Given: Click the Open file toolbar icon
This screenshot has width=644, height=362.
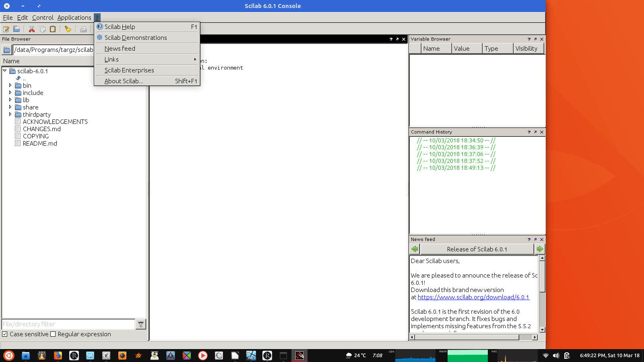Looking at the screenshot, I should (x=17, y=29).
